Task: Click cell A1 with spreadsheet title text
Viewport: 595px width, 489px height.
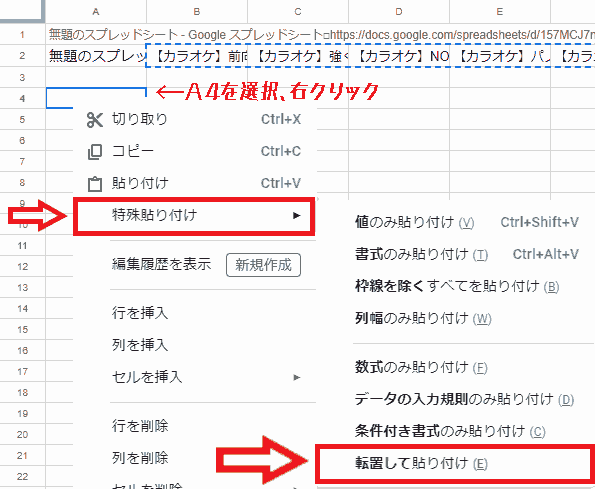Action: click(96, 35)
